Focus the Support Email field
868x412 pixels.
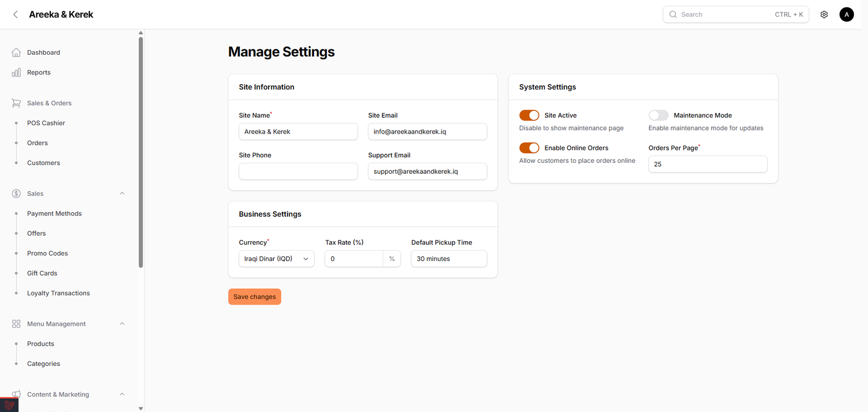(x=427, y=172)
